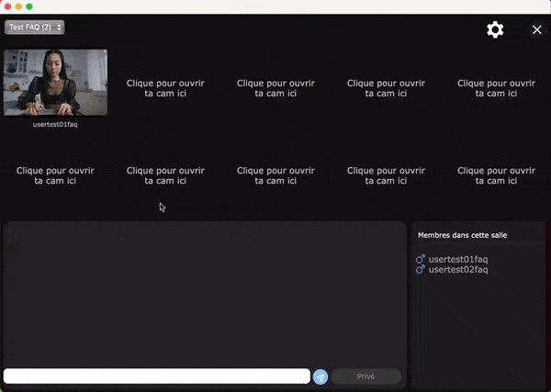Open cam slot directly below usertest01faq webcam
Screen dimensions: 551x392
(55, 175)
